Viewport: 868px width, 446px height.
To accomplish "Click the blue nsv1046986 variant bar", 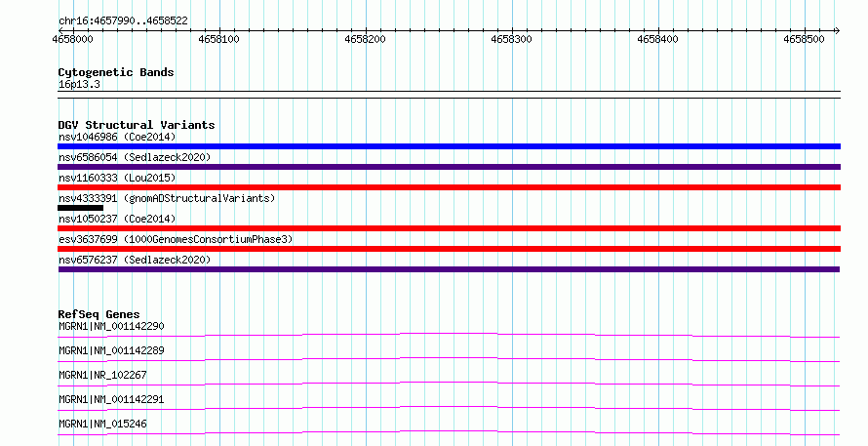I will pos(449,146).
